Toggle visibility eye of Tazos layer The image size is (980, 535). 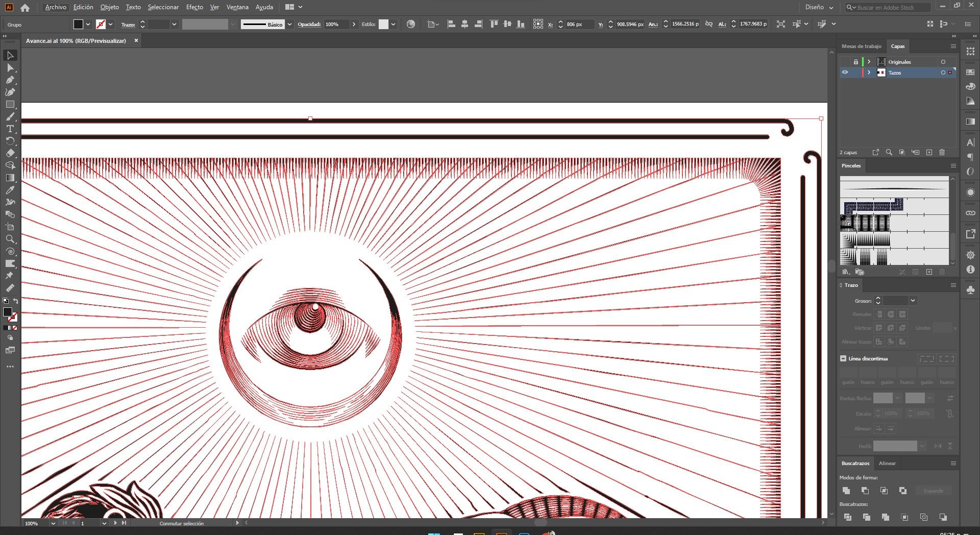[x=845, y=72]
